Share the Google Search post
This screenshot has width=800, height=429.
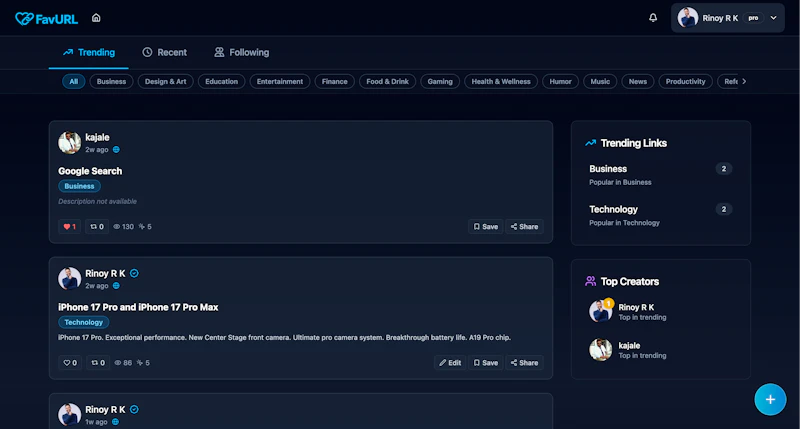coord(524,227)
